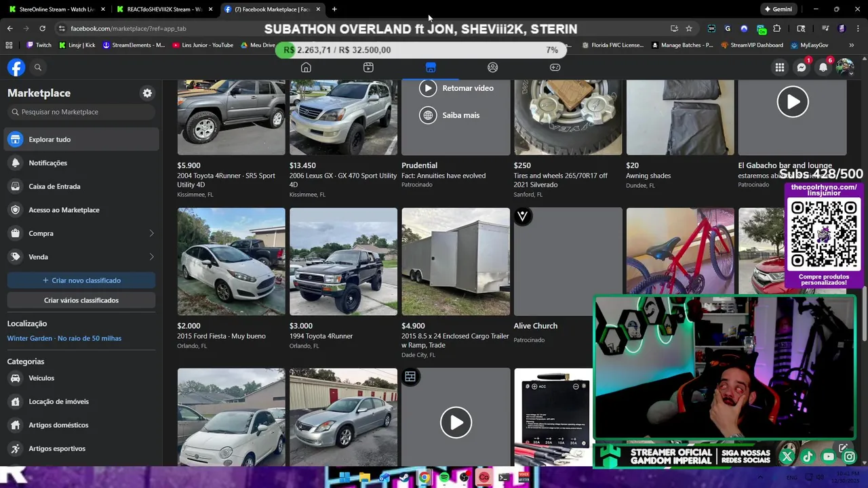
Task: Open Facebook Gaming tab icon
Action: coord(555,67)
